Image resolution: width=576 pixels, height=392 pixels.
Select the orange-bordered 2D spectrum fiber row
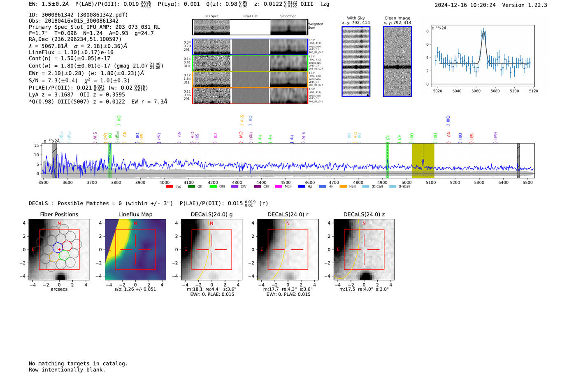tap(250, 79)
